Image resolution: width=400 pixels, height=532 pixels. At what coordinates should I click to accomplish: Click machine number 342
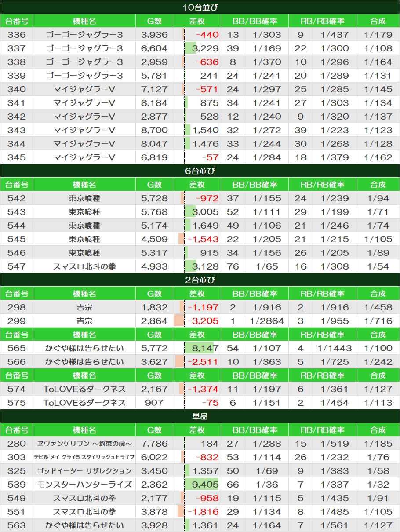pyautogui.click(x=17, y=117)
